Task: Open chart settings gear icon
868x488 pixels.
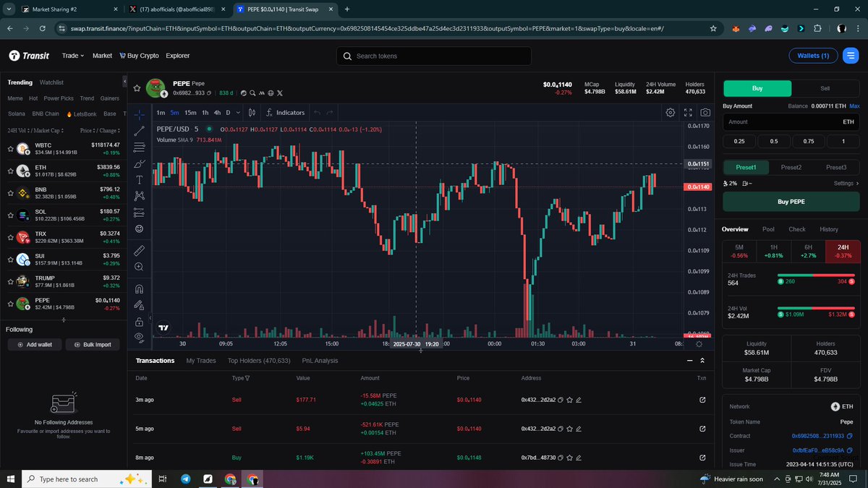Action: (671, 113)
